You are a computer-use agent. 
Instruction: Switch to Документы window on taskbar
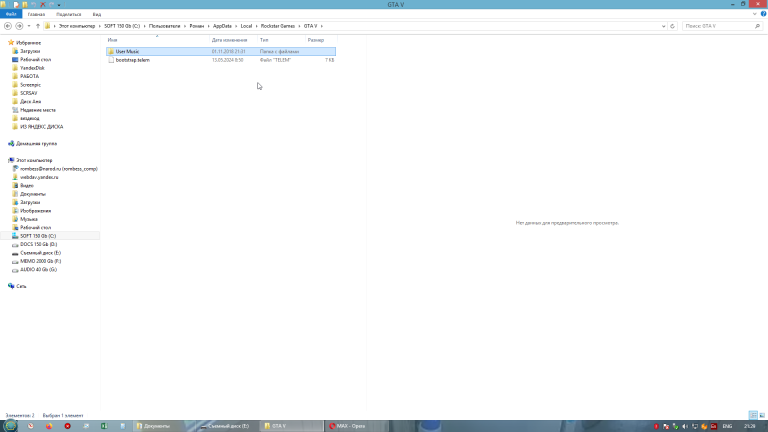click(164, 426)
